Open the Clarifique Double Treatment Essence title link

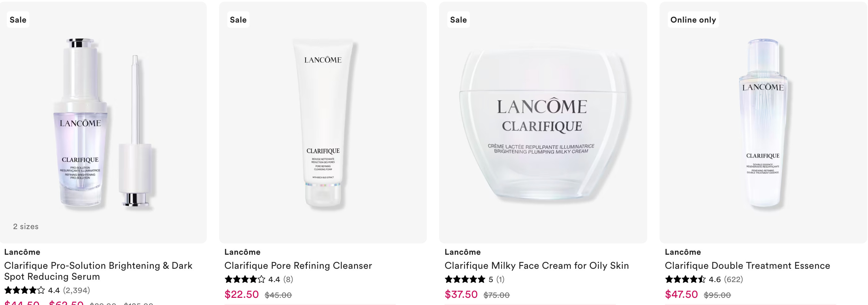coord(747,266)
